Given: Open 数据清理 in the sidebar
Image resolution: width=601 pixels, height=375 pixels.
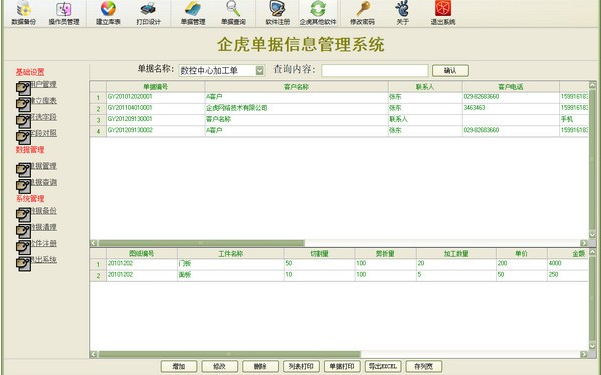Looking at the screenshot, I should 36,230.
